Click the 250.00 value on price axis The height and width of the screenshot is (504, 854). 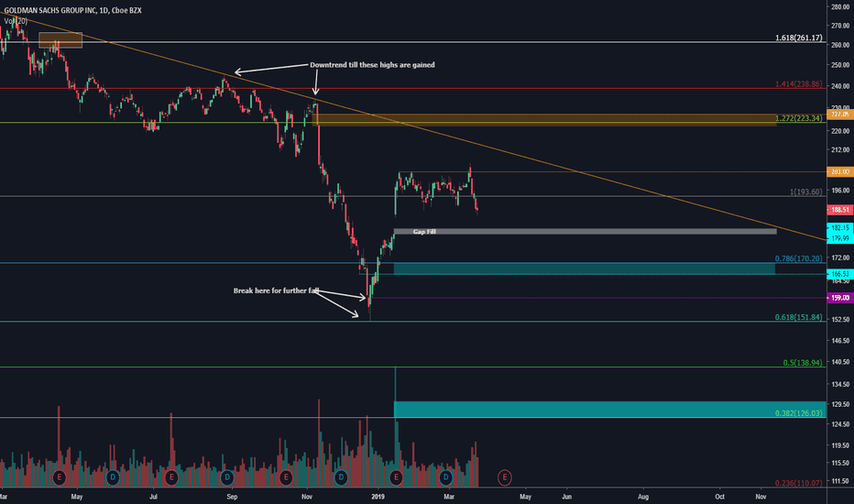[x=840, y=65]
